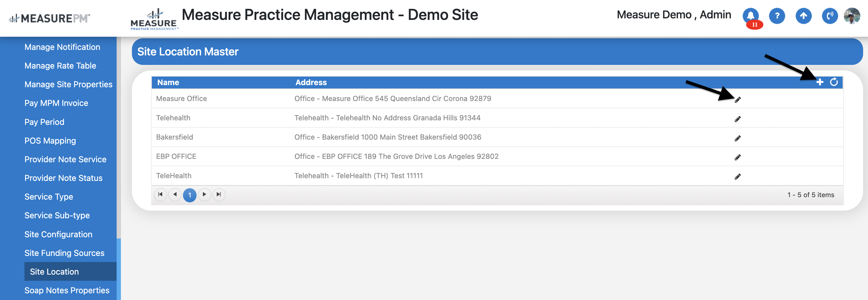Click the MeasurePM logo at top left

pyautogui.click(x=49, y=18)
